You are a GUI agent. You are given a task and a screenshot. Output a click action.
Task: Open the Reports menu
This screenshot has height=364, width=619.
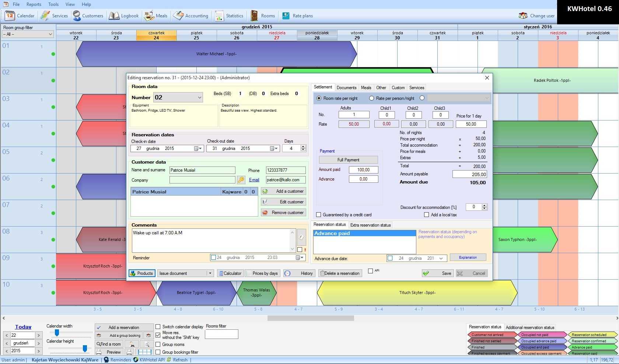(x=34, y=4)
